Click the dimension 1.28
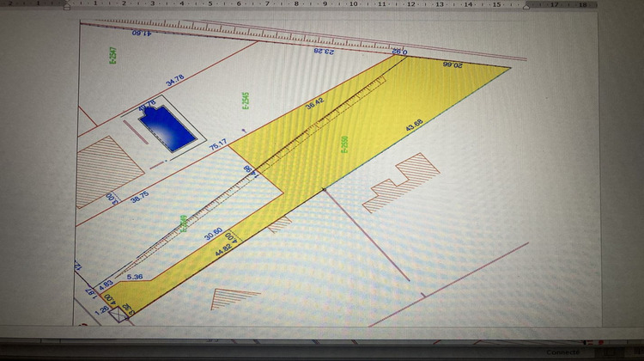The height and width of the screenshot is (361, 644). point(101,310)
